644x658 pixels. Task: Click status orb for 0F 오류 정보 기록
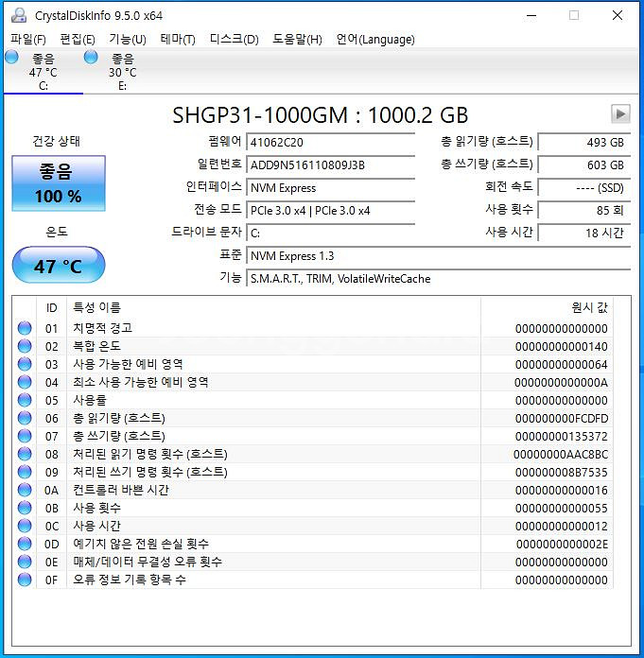pos(25,580)
